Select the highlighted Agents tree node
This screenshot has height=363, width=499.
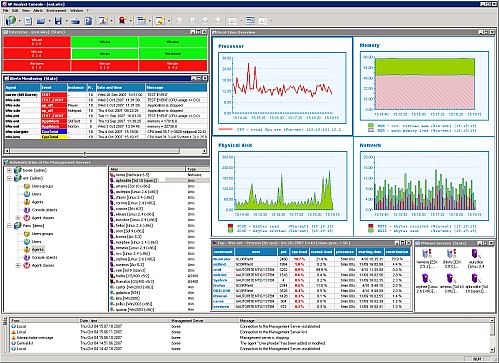click(37, 250)
